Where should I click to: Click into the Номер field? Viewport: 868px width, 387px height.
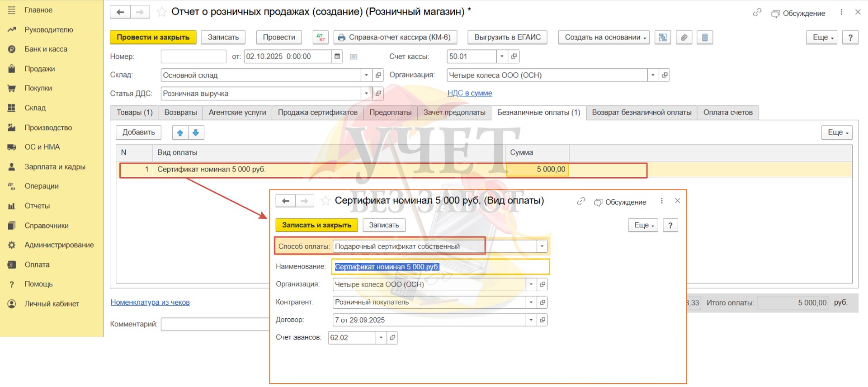point(193,57)
